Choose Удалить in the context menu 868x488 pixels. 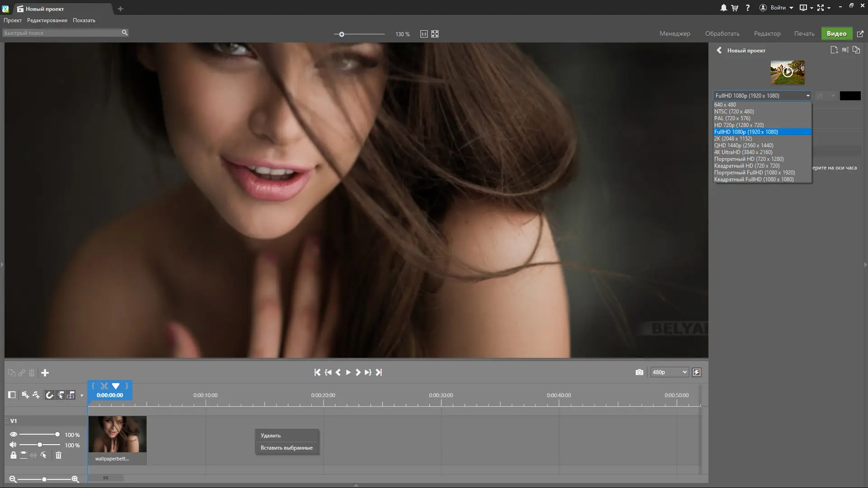pyautogui.click(x=270, y=435)
